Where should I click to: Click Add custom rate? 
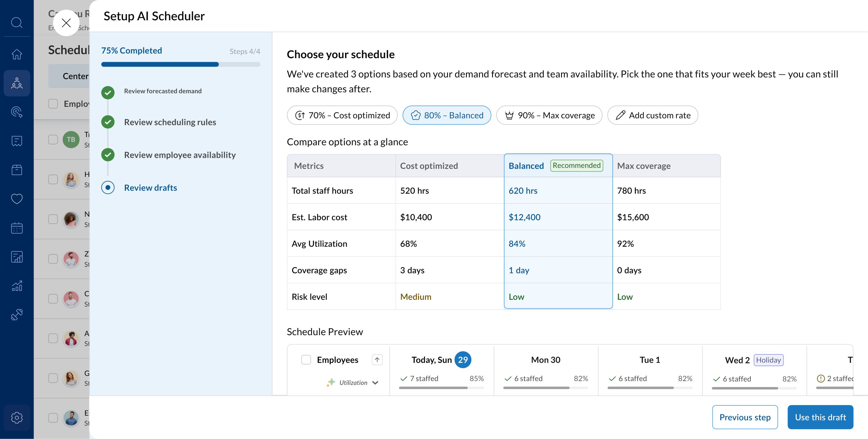coord(652,115)
